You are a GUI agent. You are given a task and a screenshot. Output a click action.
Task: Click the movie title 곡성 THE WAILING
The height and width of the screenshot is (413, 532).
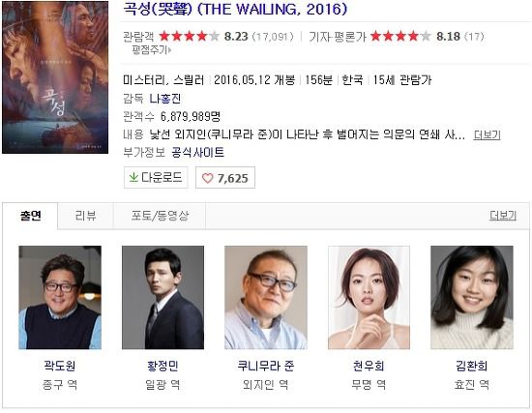tap(235, 9)
